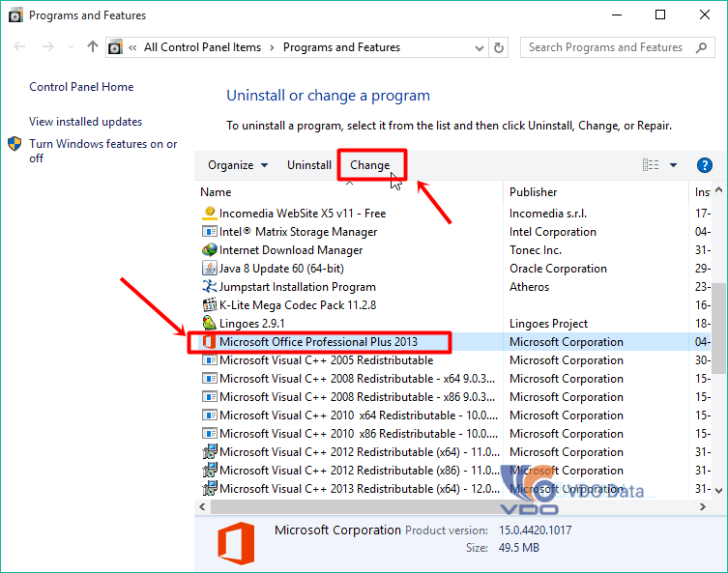Screen dimensions: 728x573
Task: Click the vertical scrollbar thumb
Action: [718, 328]
